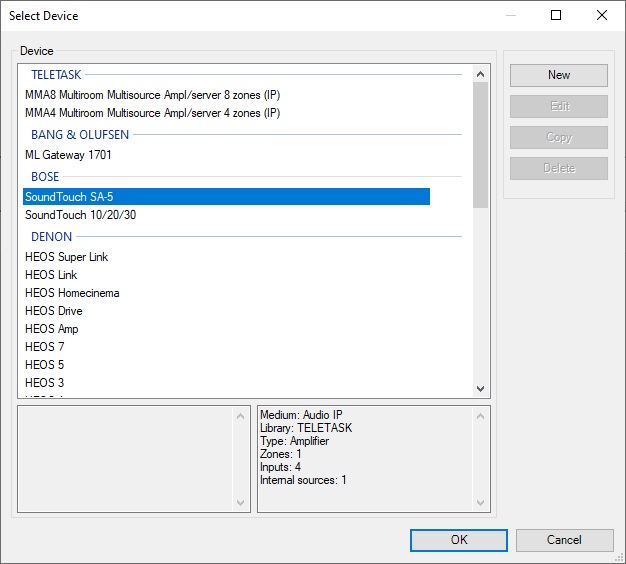Choose HEOS 7 speaker

click(44, 347)
